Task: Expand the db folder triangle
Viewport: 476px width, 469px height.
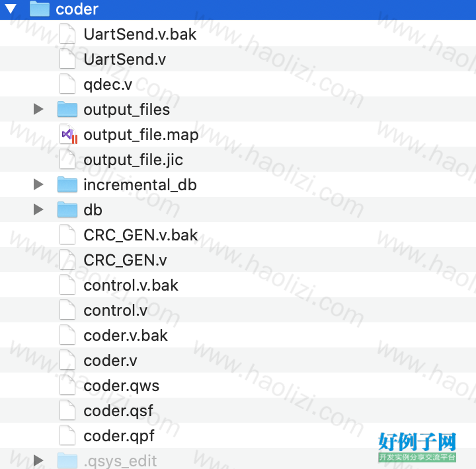Action: pyautogui.click(x=38, y=209)
